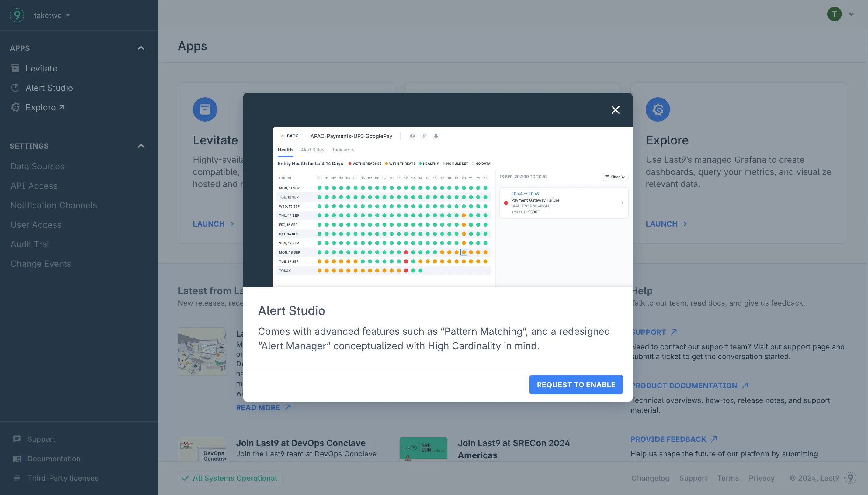Open the Filter By control
This screenshot has width=868, height=495.
pyautogui.click(x=615, y=177)
